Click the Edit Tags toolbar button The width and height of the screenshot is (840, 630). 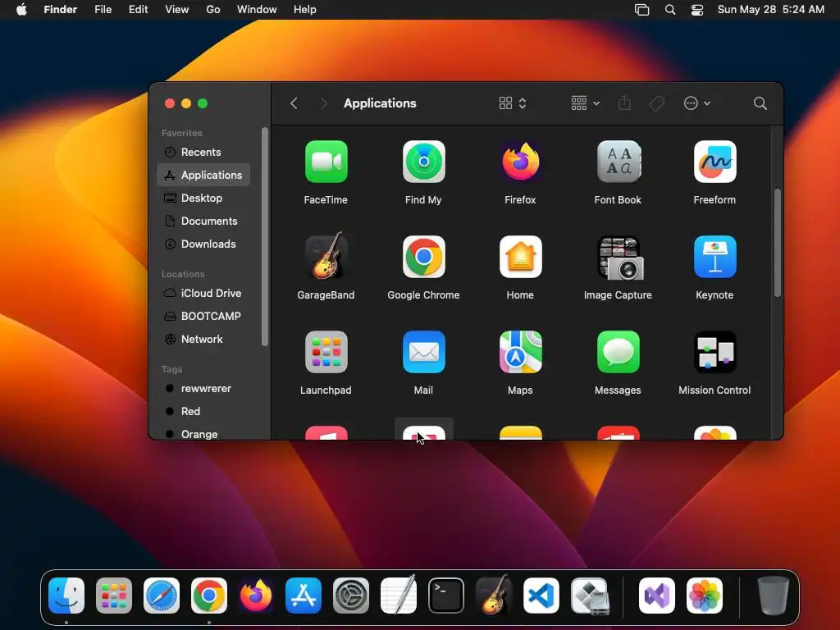pos(657,103)
